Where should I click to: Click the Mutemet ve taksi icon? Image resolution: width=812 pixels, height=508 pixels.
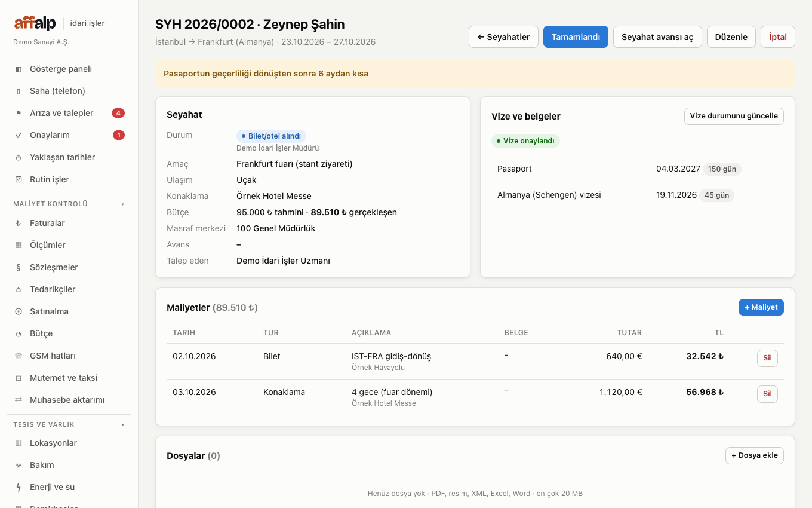click(x=19, y=378)
